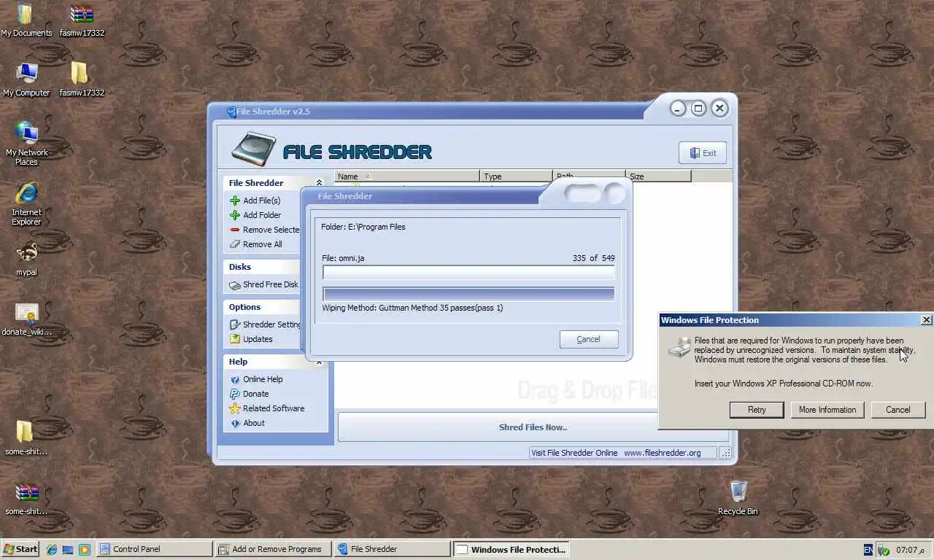Cancel the shredding progress dialog
The image size is (934, 560).
(589, 339)
